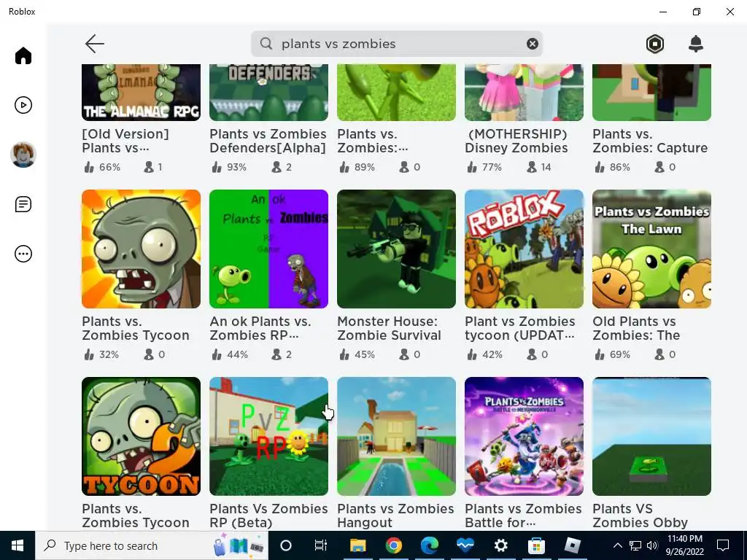The image size is (747, 560).
Task: Open the Windows Start menu
Action: 18,545
